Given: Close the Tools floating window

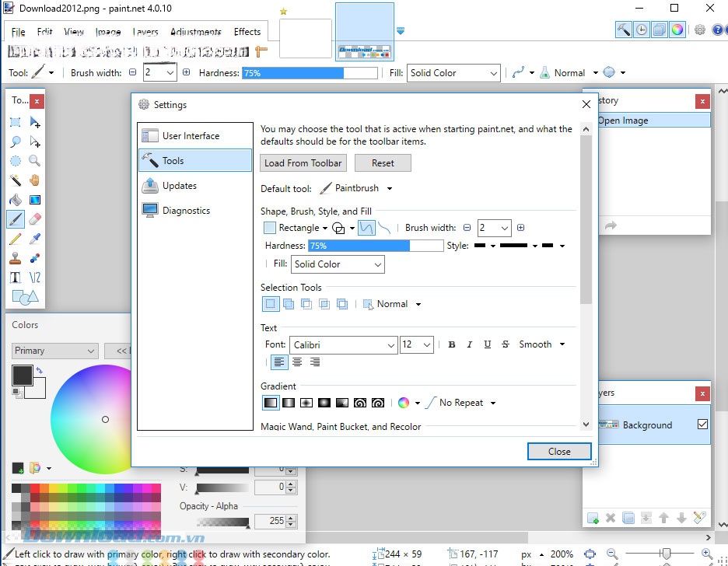Looking at the screenshot, I should click(x=37, y=100).
